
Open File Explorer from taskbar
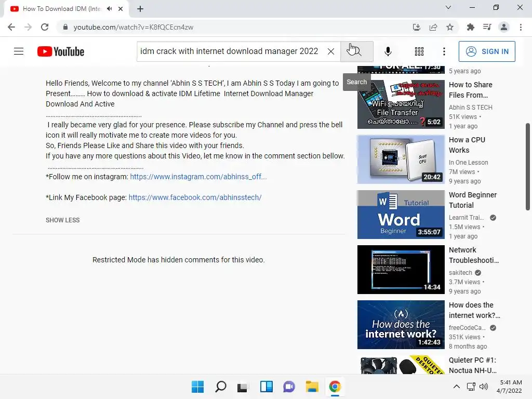(312, 387)
